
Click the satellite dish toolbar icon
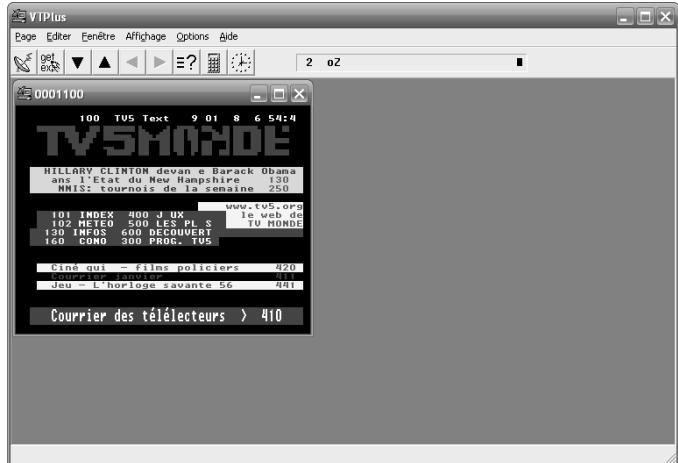24,63
